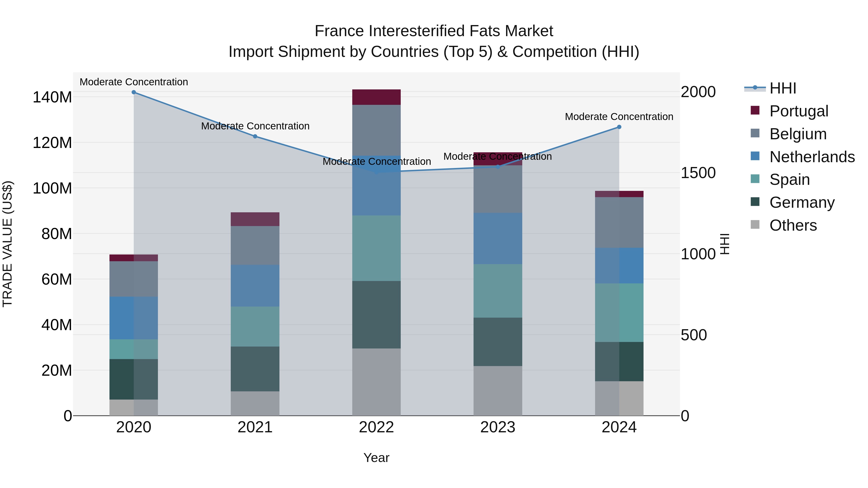The width and height of the screenshot is (868, 488).
Task: Click the 2024 Netherlands bar segment
Action: coord(619,266)
